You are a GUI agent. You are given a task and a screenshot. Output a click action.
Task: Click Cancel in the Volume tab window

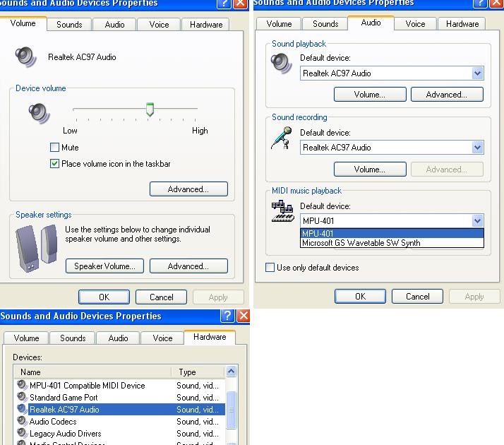coord(161,297)
